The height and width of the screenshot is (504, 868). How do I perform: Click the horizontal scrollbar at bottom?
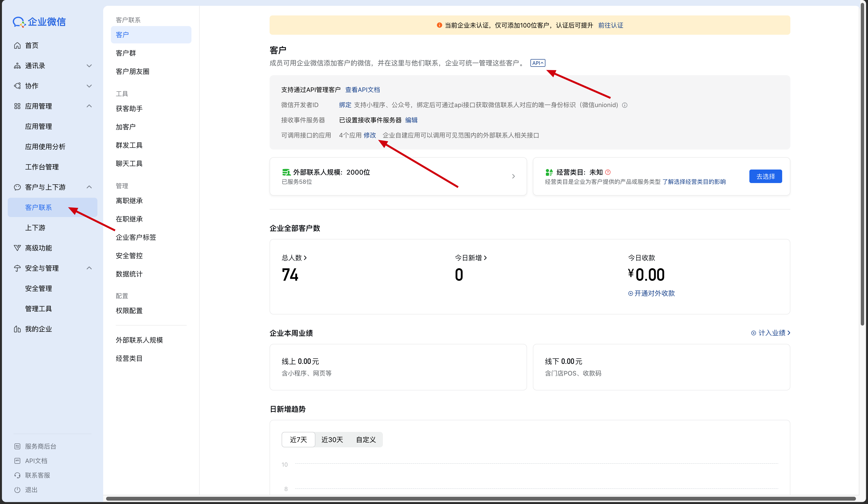[x=481, y=498]
